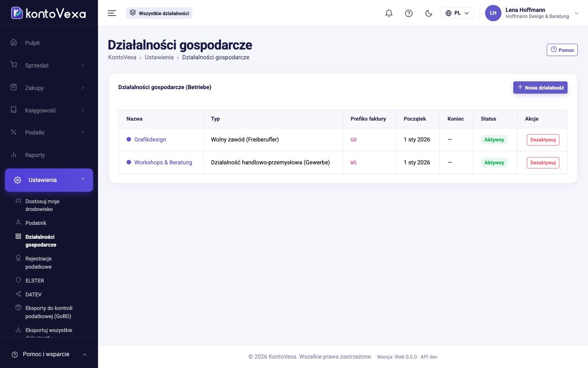Select Działalności gospodarcze in sidebar submenu
This screenshot has height=368, width=588.
(41, 241)
